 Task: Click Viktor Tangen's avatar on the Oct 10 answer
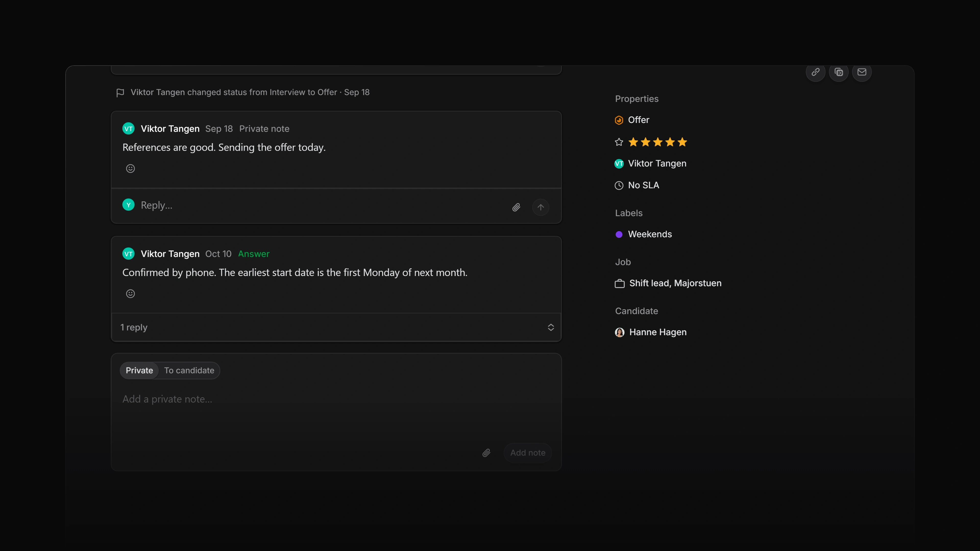pos(129,254)
